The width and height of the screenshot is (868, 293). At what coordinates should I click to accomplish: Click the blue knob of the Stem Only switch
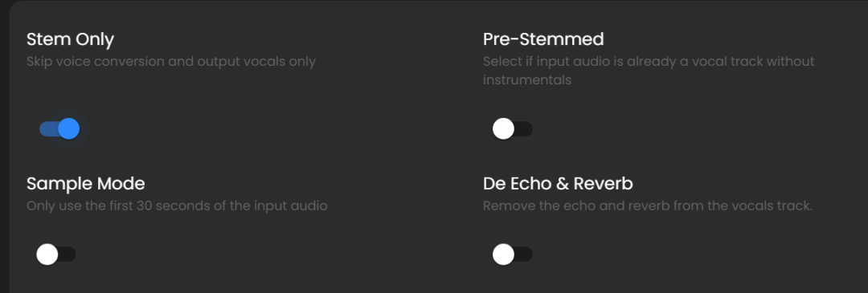(68, 128)
